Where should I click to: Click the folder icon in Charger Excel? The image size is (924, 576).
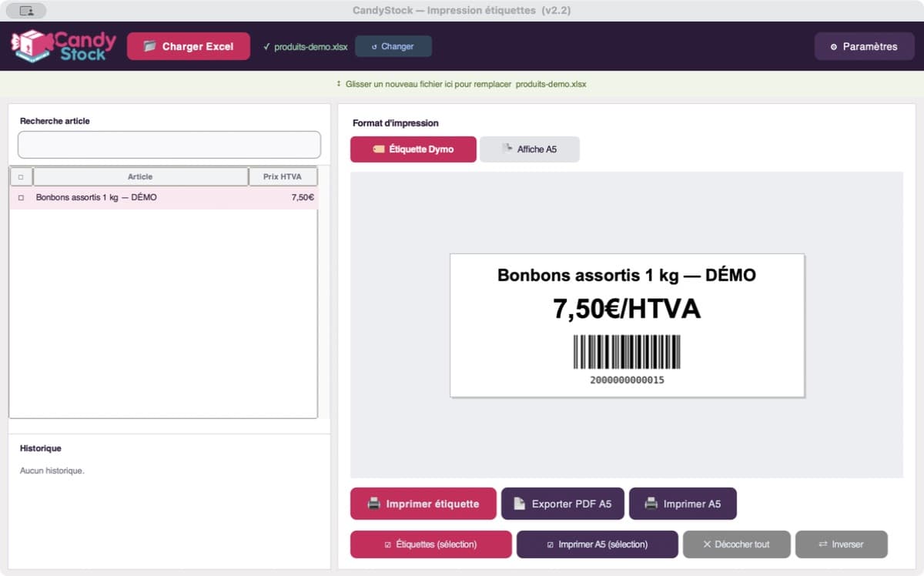[149, 46]
